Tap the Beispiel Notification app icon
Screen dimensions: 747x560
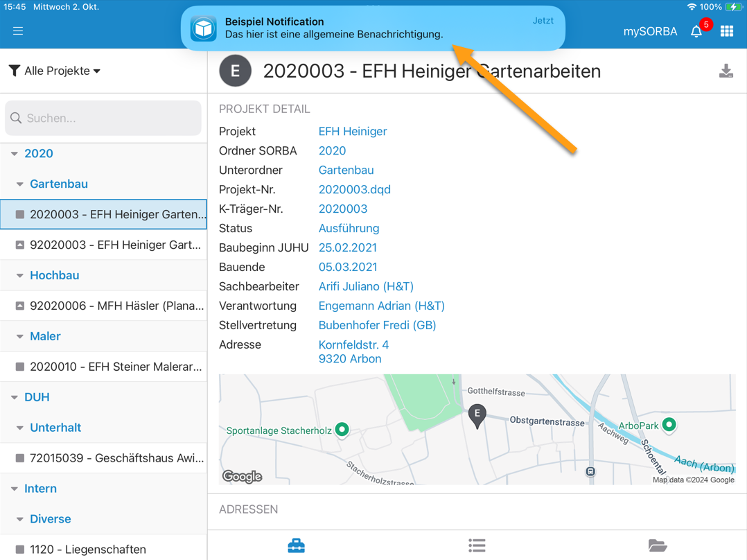204,28
